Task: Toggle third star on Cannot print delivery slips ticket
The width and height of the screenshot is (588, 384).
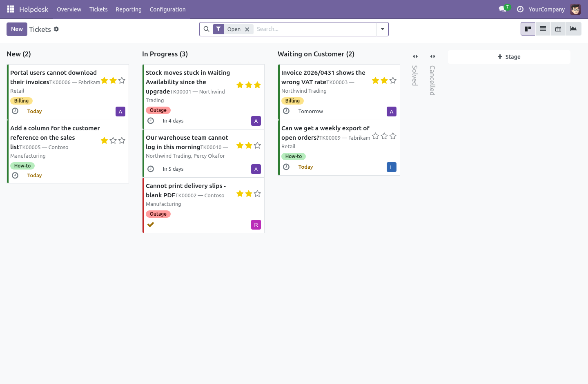Action: coord(257,194)
